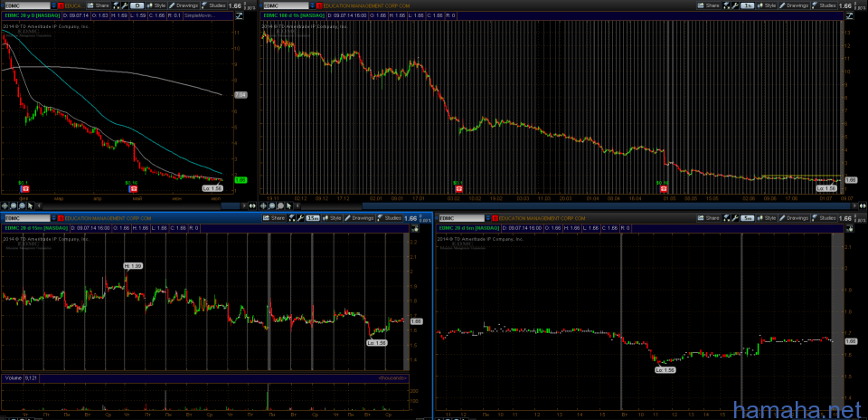
Task: Click quick time frames icon in 5m chart
Action: click(727, 218)
